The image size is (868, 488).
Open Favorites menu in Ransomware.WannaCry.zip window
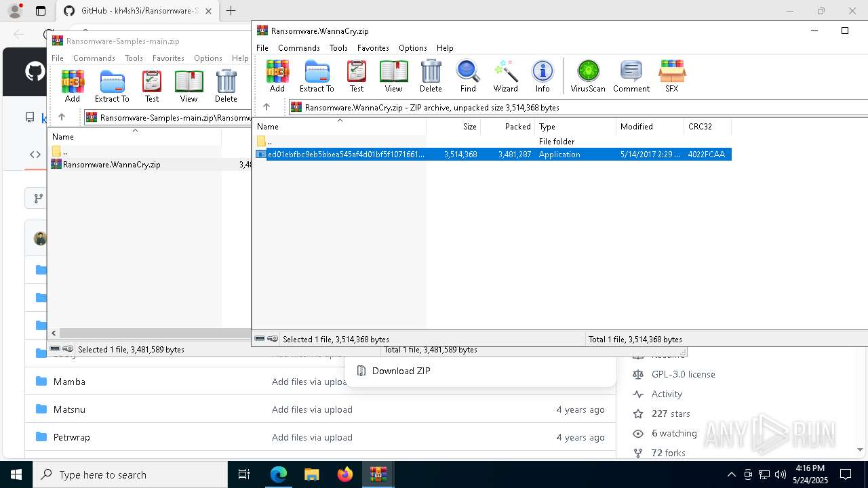373,48
